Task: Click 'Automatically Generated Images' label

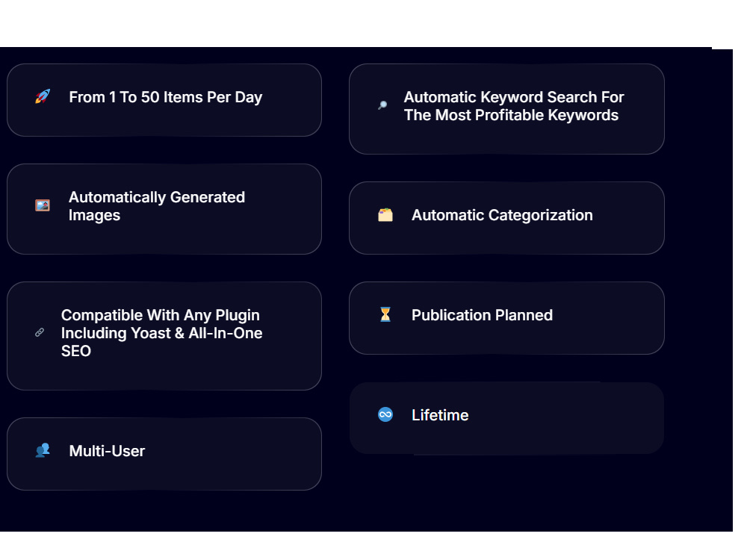Action: (x=156, y=206)
